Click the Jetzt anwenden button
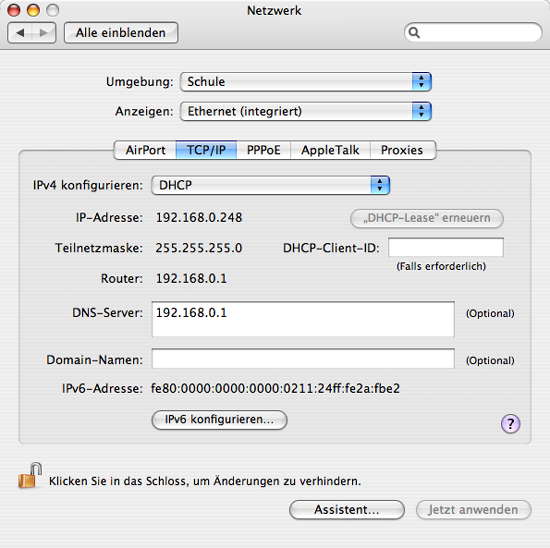This screenshot has width=550, height=548. pos(474,509)
